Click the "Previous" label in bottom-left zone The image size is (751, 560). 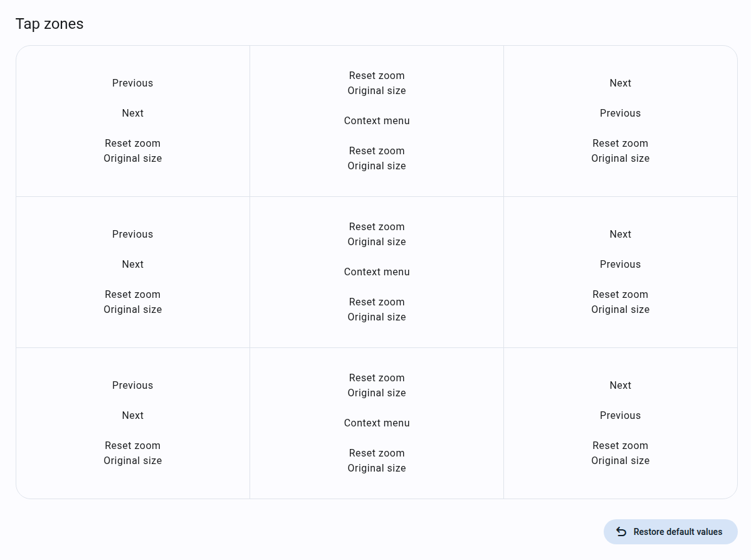(133, 386)
